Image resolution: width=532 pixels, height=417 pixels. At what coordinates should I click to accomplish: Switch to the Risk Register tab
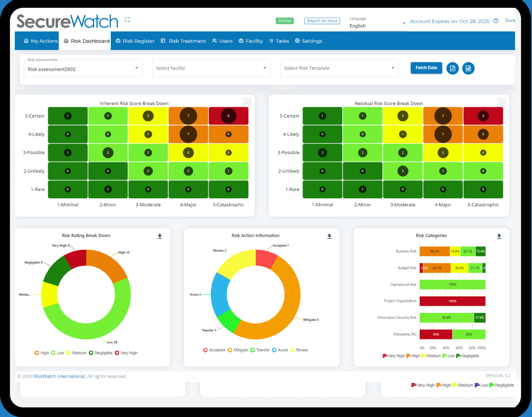point(135,41)
